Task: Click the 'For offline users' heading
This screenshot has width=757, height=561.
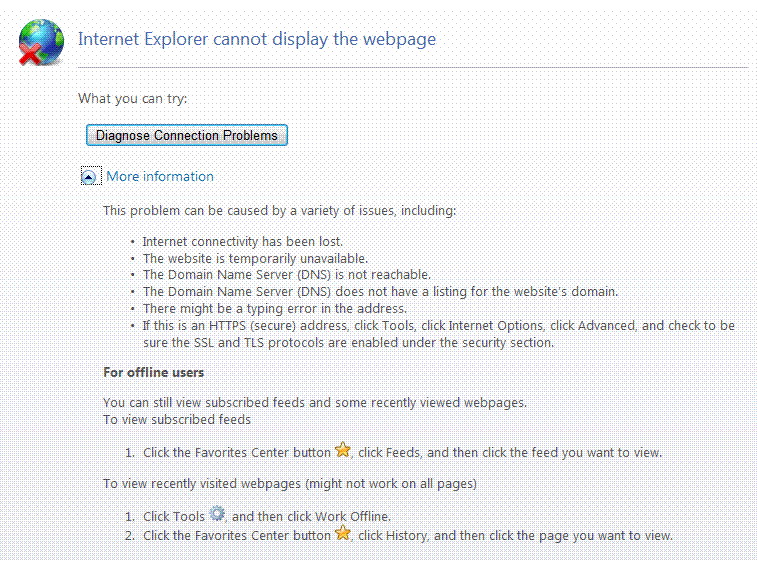Action: [154, 373]
